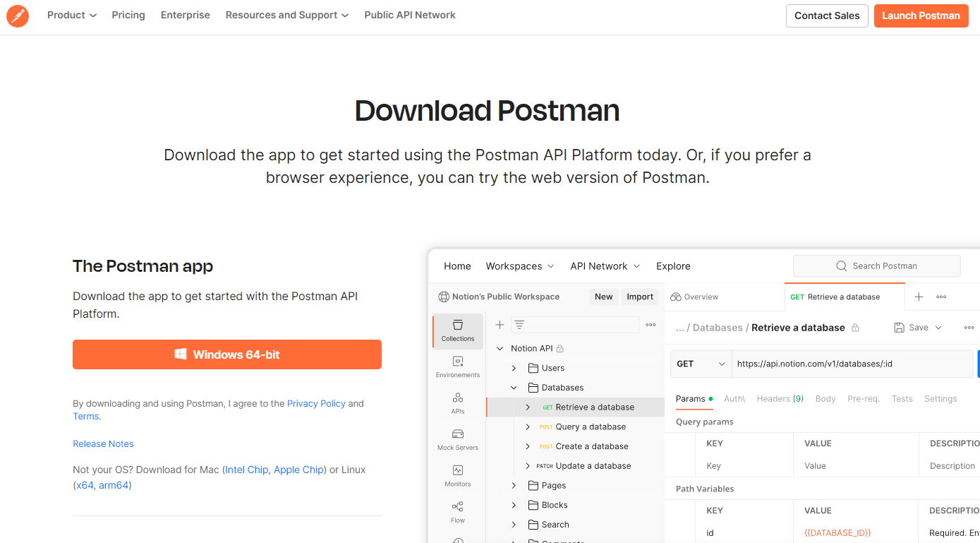Click the Save disk icon

point(899,328)
